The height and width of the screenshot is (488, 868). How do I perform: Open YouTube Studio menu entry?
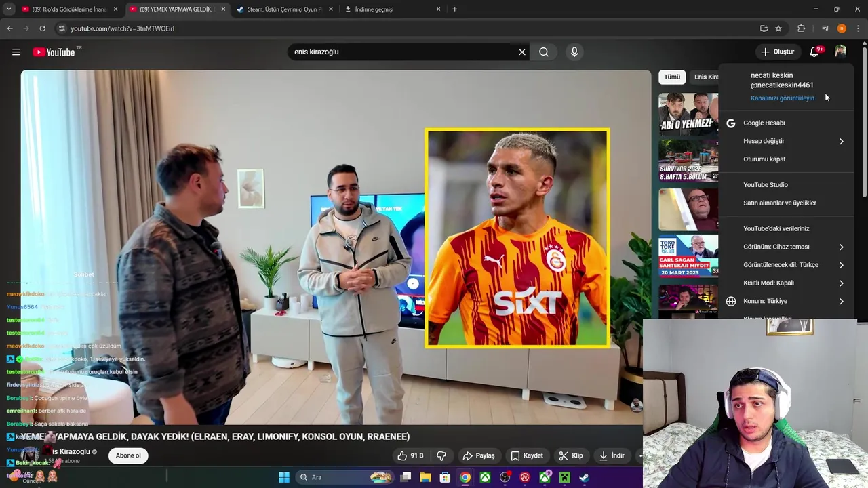787,184
